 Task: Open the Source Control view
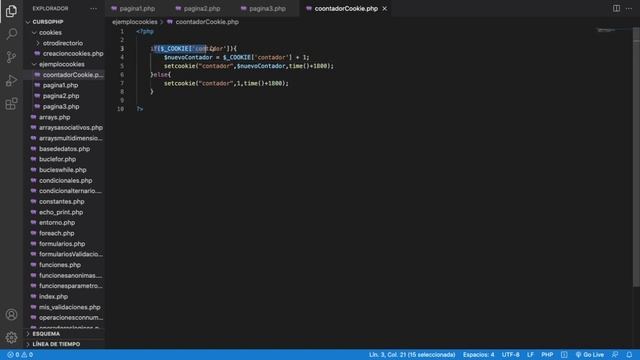(x=11, y=57)
